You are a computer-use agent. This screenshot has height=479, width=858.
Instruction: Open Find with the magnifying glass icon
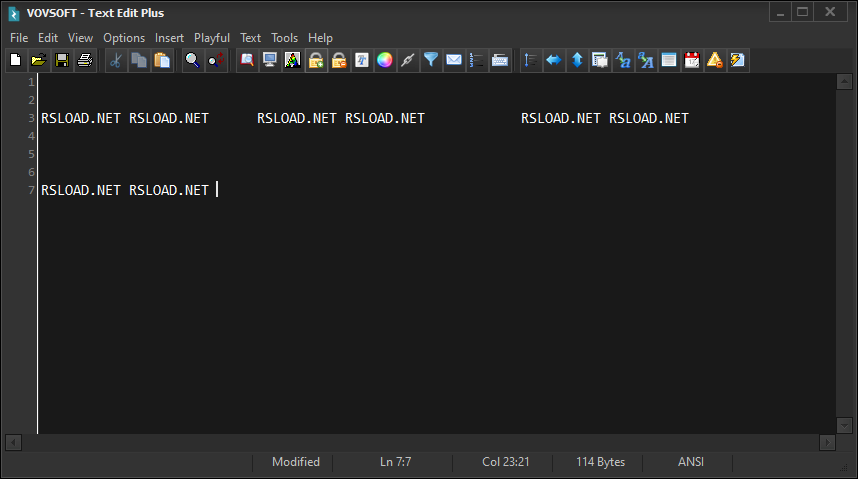click(x=192, y=60)
